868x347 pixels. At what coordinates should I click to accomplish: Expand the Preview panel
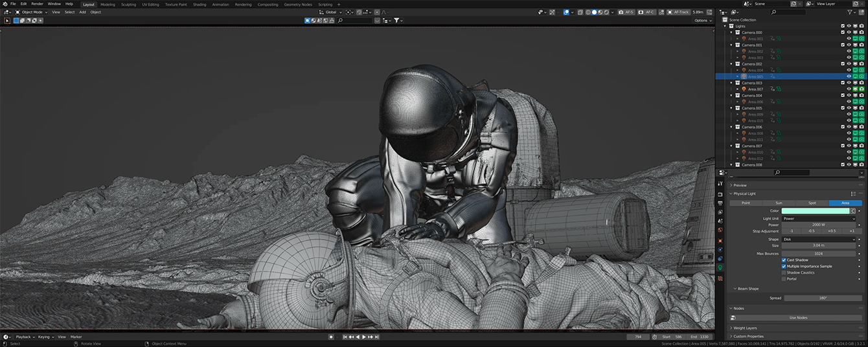point(740,185)
